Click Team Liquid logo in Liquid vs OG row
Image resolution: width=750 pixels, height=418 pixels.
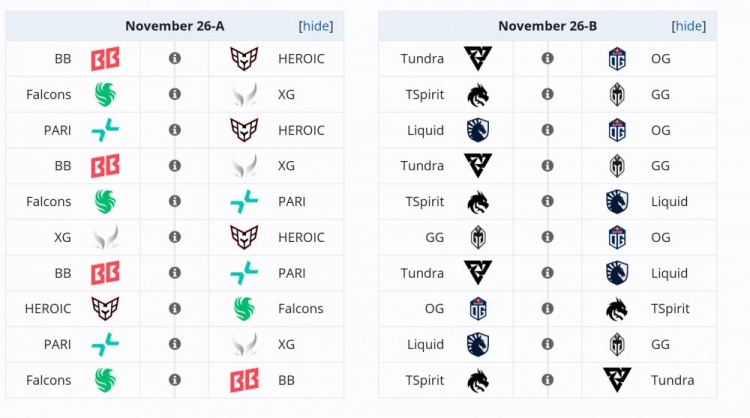(x=478, y=130)
